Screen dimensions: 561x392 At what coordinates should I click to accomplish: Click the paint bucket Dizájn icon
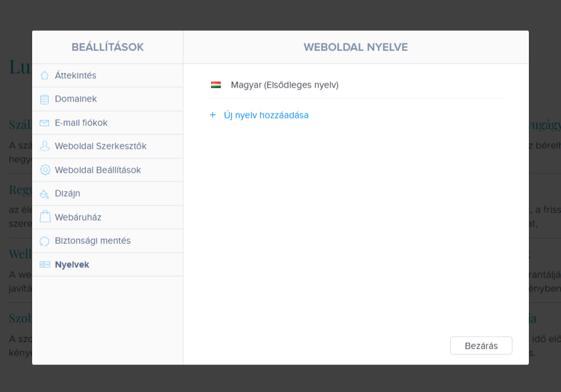pyautogui.click(x=44, y=194)
